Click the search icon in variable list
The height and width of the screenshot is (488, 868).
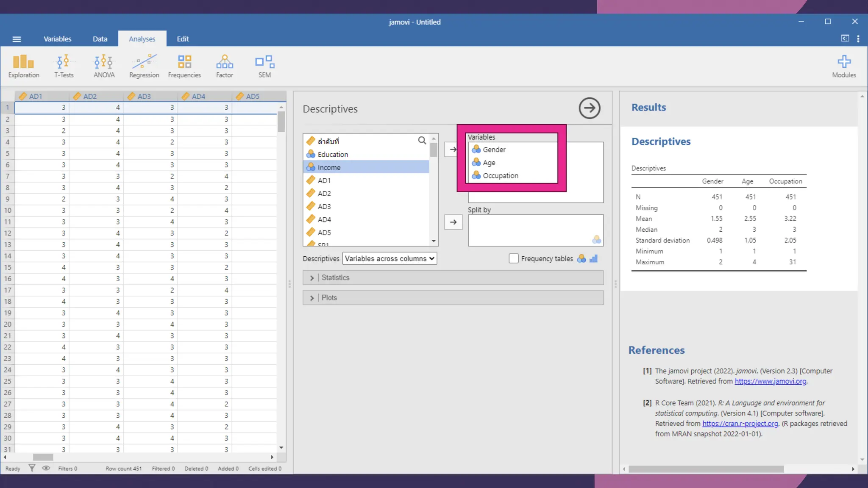422,140
